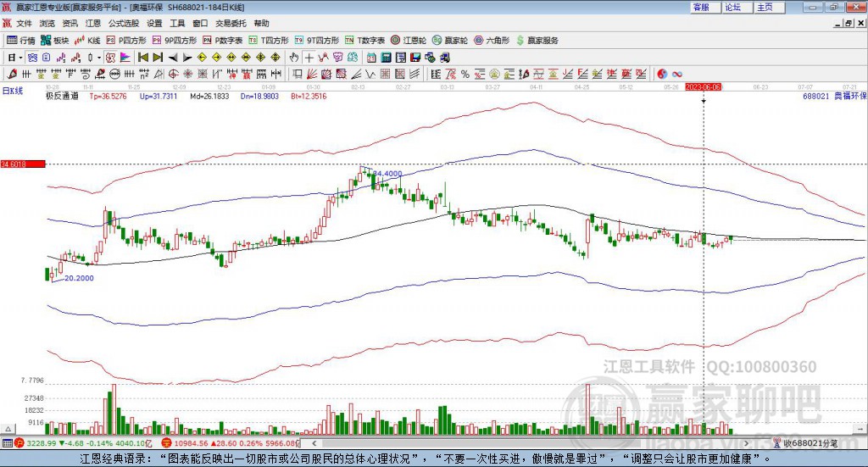Select the percent sign tool icon
This screenshot has height=467, width=868.
(x=465, y=74)
